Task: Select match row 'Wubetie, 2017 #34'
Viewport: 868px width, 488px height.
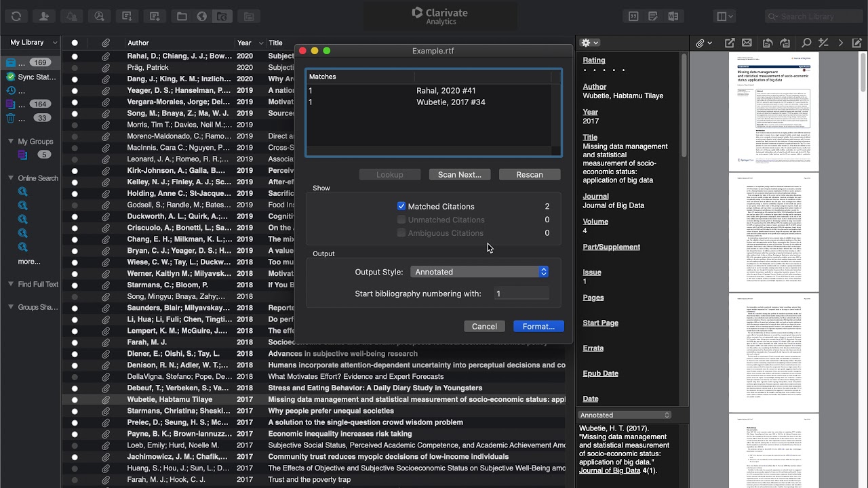Action: point(429,102)
